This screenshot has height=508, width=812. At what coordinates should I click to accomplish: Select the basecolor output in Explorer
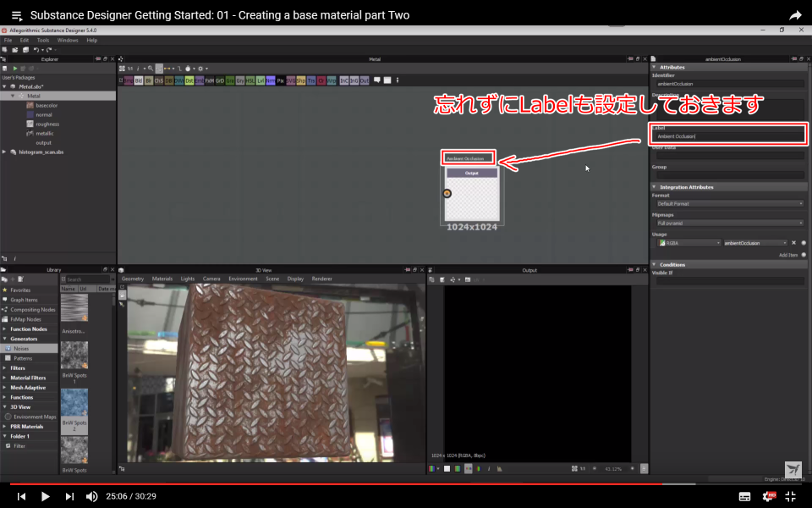[47, 105]
